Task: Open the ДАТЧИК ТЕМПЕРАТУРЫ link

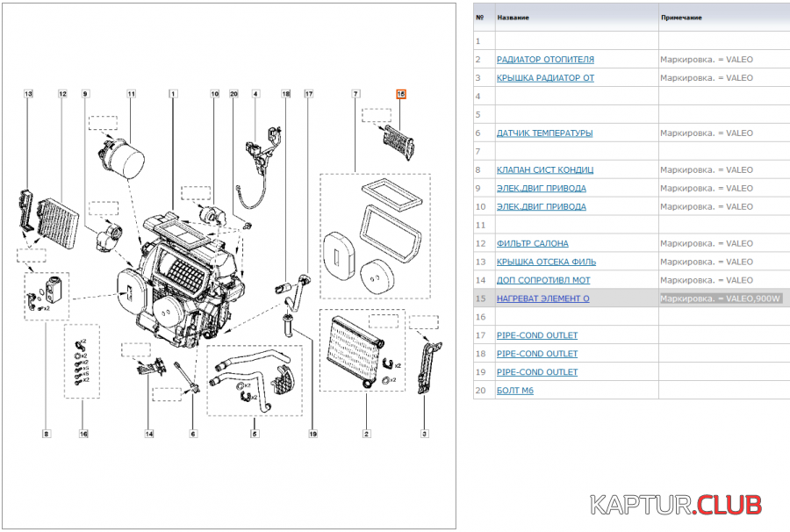Action: click(x=544, y=133)
